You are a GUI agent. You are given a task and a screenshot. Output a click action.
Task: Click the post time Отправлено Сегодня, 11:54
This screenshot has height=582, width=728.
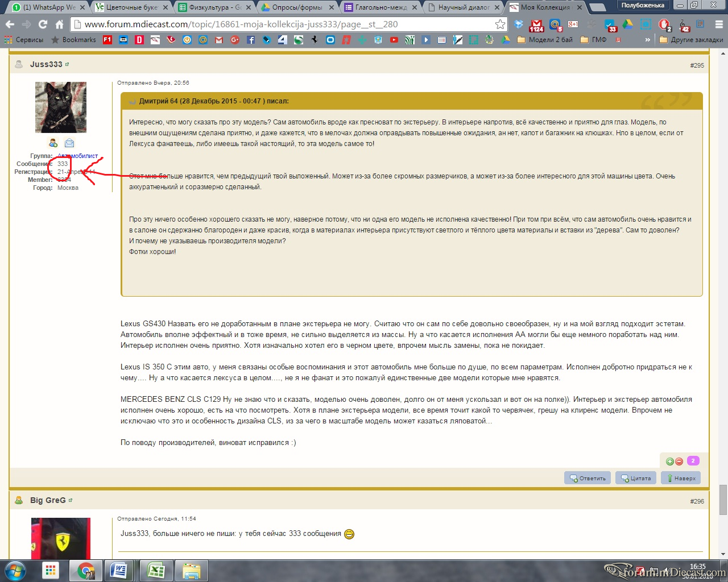[x=156, y=519]
